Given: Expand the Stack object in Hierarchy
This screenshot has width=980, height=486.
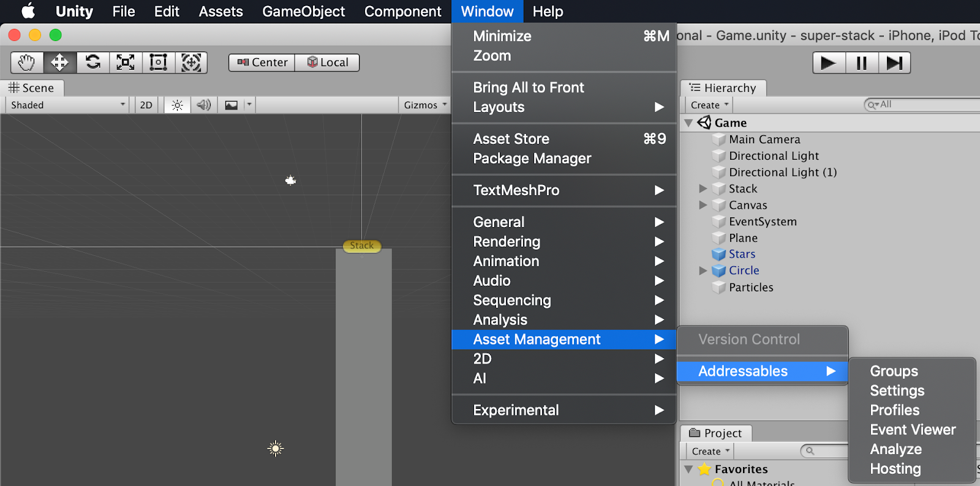Looking at the screenshot, I should click(703, 189).
